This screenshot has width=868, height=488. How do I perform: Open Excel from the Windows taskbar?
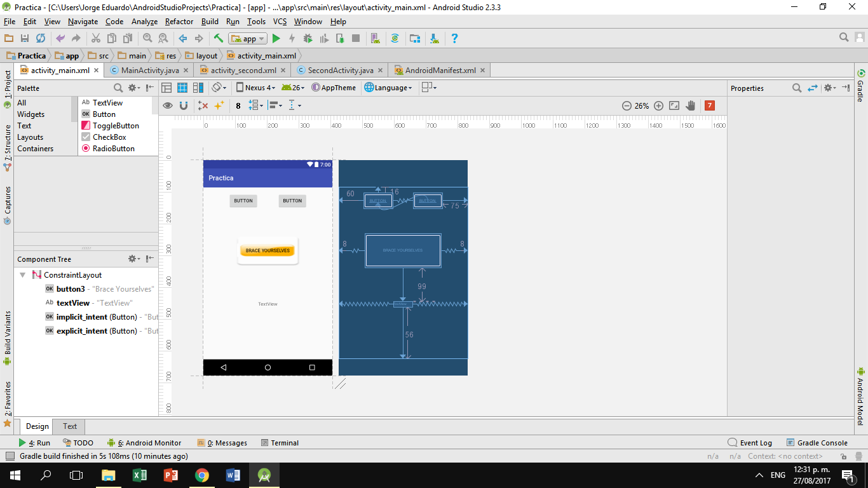point(140,475)
